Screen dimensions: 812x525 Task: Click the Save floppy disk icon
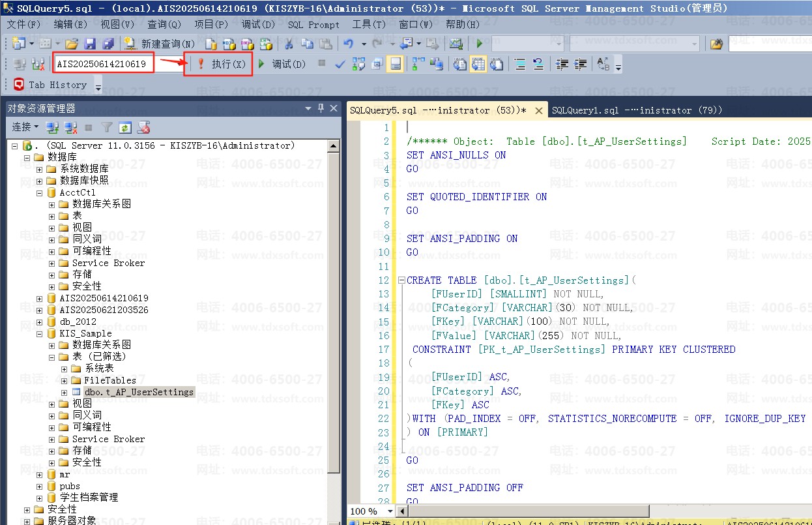(x=90, y=44)
